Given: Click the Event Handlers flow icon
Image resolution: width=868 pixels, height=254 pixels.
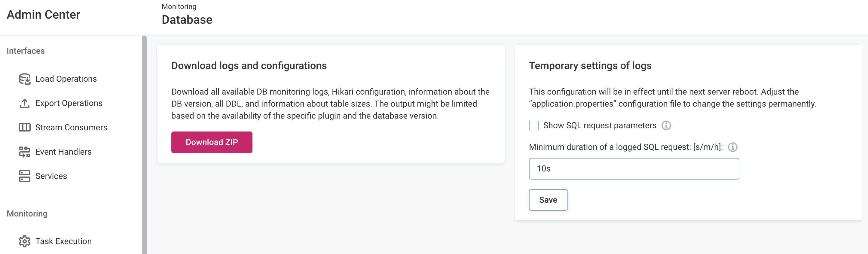Looking at the screenshot, I should [24, 151].
